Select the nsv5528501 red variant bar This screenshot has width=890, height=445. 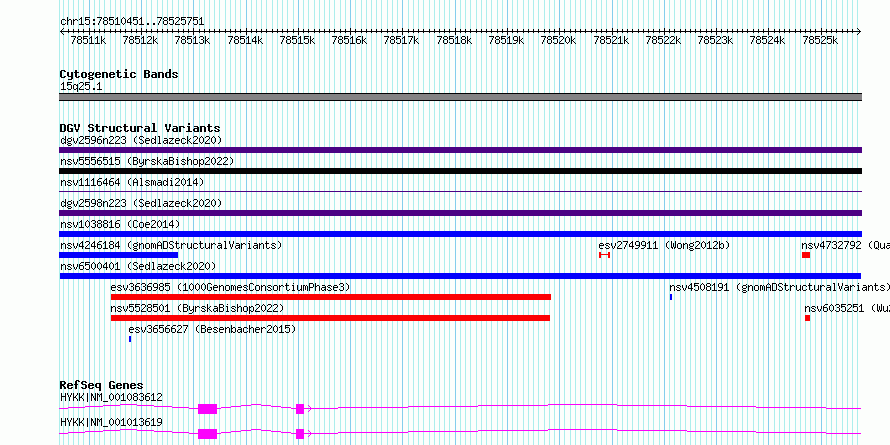point(330,318)
